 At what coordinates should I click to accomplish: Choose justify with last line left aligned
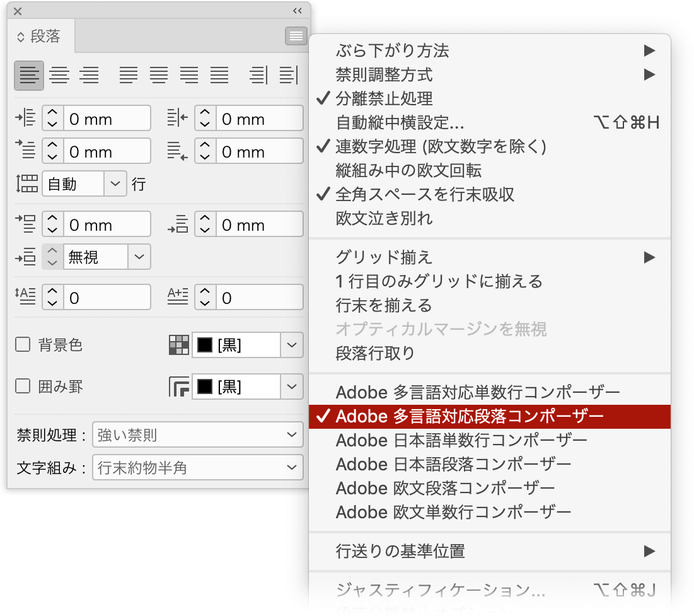point(129,75)
